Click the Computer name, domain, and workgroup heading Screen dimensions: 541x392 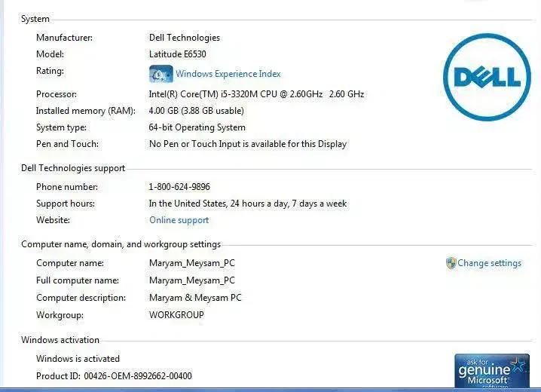click(x=121, y=244)
